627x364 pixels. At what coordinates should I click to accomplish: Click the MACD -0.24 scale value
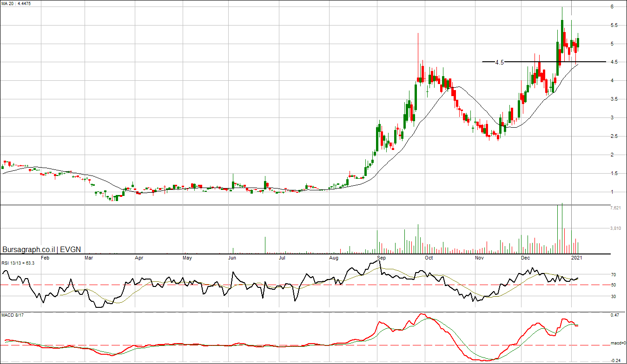615,360
